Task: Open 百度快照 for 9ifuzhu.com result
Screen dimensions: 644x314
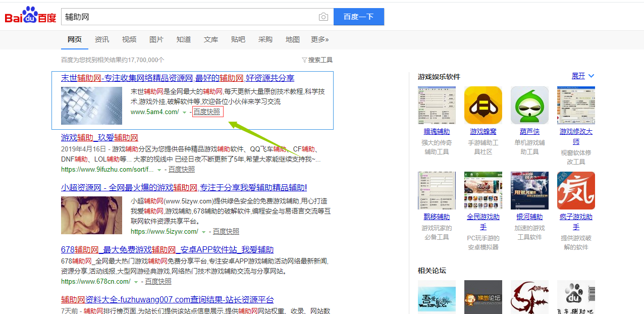Action: click(x=182, y=170)
